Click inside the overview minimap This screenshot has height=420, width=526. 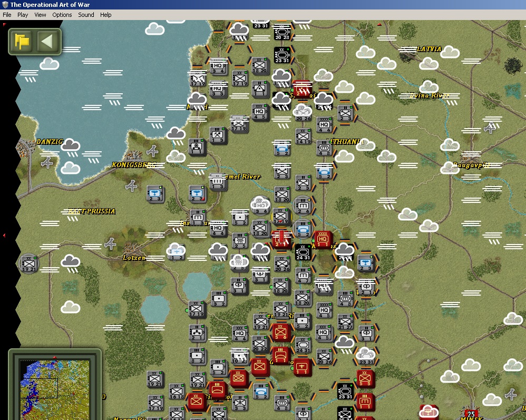tap(55, 389)
